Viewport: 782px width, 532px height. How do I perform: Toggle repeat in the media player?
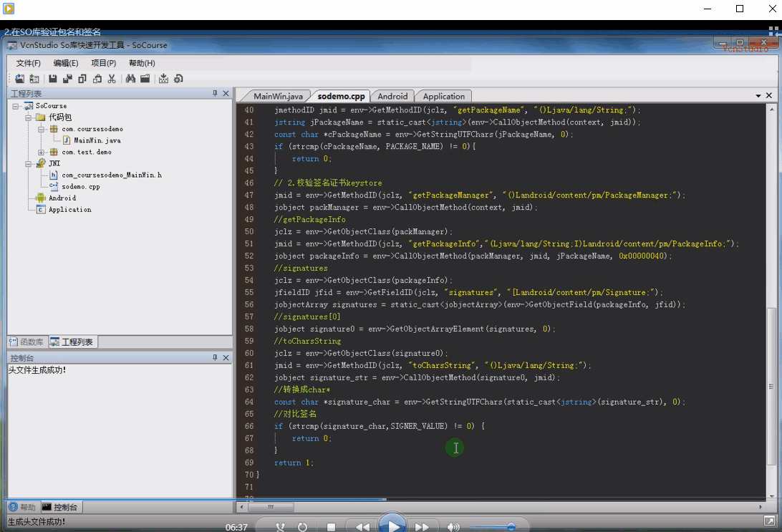click(x=302, y=527)
